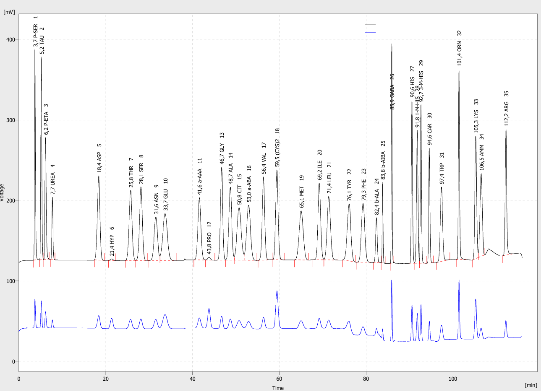The width and height of the screenshot is (541, 392).
Task: Click the [min] unit label
Action: click(531, 384)
